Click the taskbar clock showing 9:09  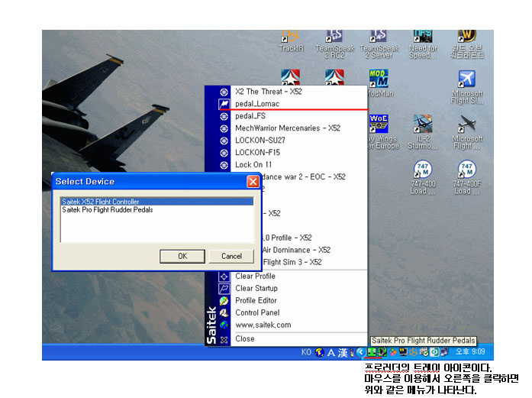pos(470,352)
